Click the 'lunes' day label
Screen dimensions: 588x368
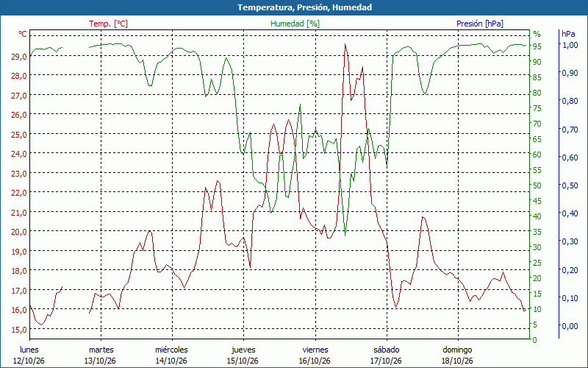click(29, 350)
